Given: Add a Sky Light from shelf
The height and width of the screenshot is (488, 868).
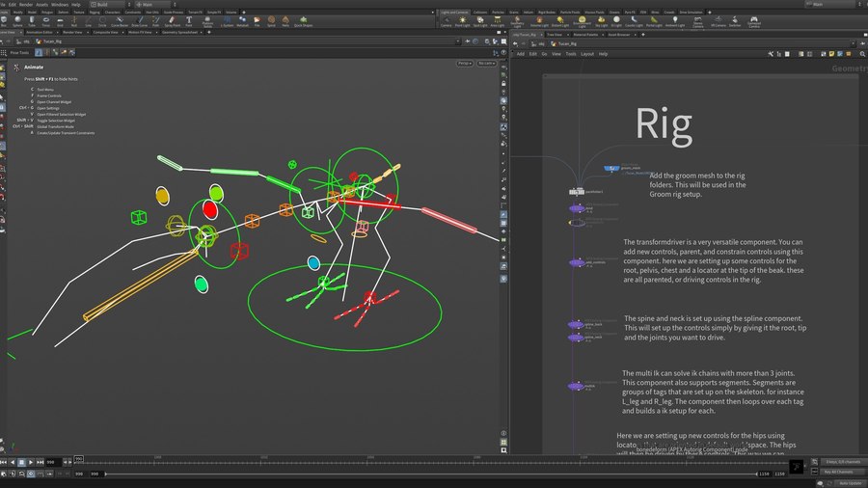Looking at the screenshot, I should (x=601, y=21).
